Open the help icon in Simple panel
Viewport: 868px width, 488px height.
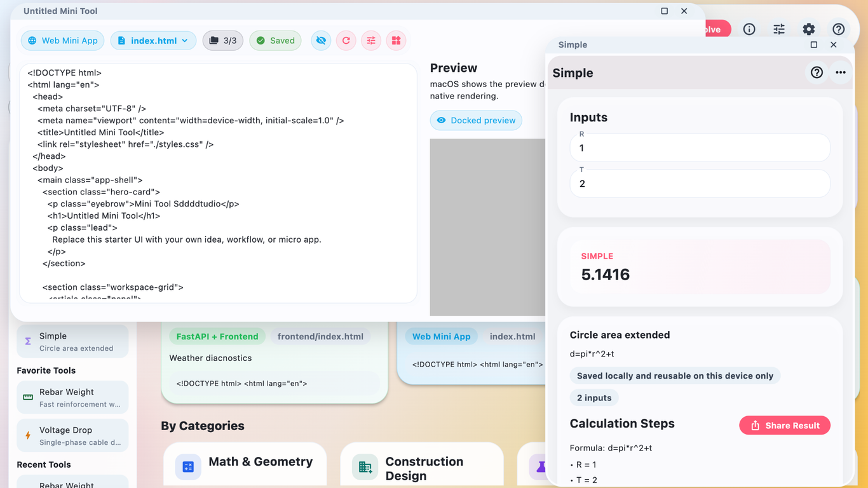(x=817, y=73)
